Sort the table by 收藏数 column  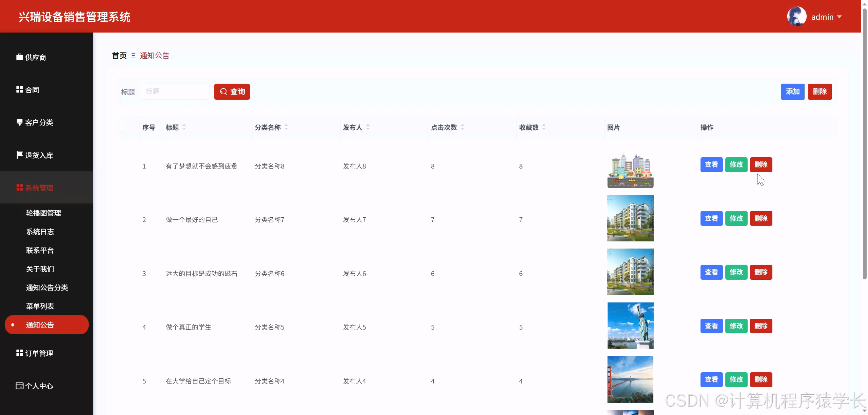pos(544,127)
